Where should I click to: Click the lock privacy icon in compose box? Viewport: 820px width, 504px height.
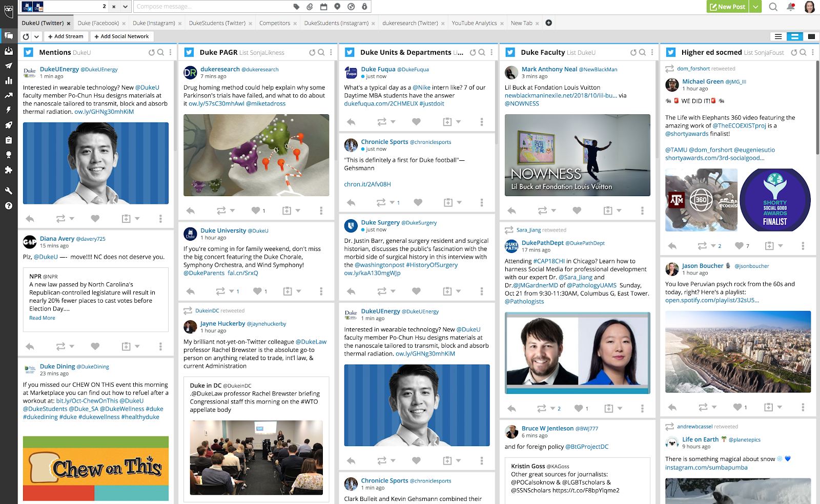tap(364, 7)
